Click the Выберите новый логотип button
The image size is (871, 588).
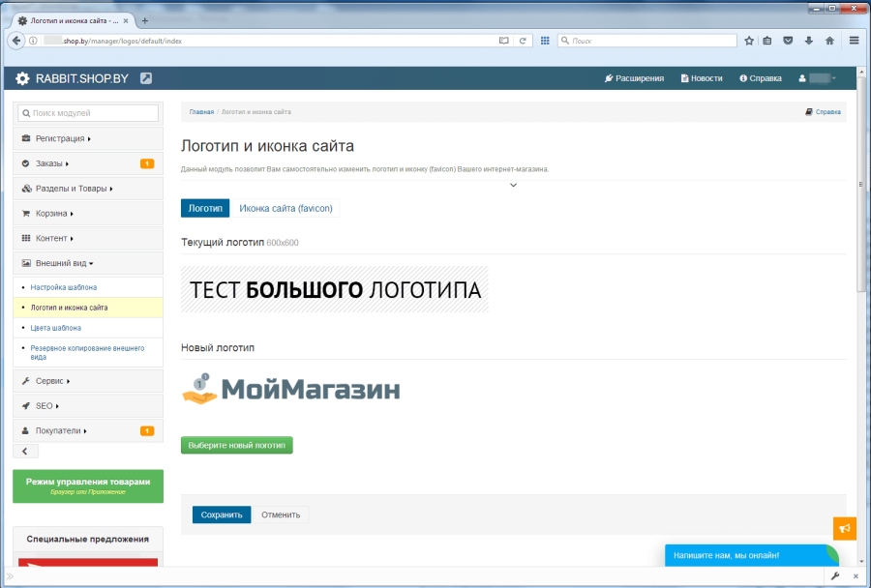click(x=236, y=445)
